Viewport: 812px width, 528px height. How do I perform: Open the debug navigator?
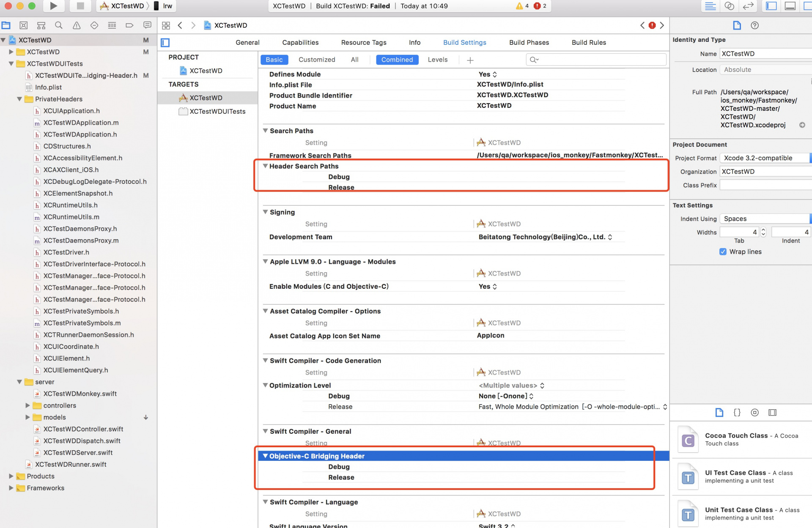[x=112, y=25]
